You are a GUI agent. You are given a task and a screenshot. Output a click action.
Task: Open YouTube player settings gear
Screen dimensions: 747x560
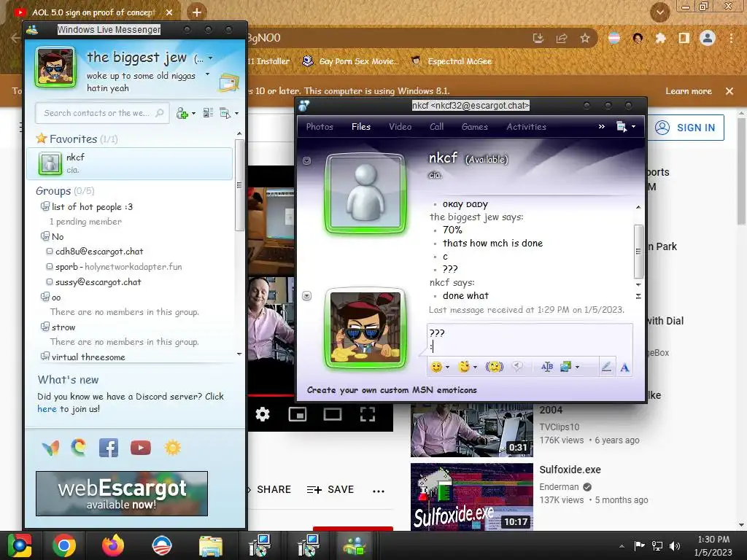coord(263,414)
